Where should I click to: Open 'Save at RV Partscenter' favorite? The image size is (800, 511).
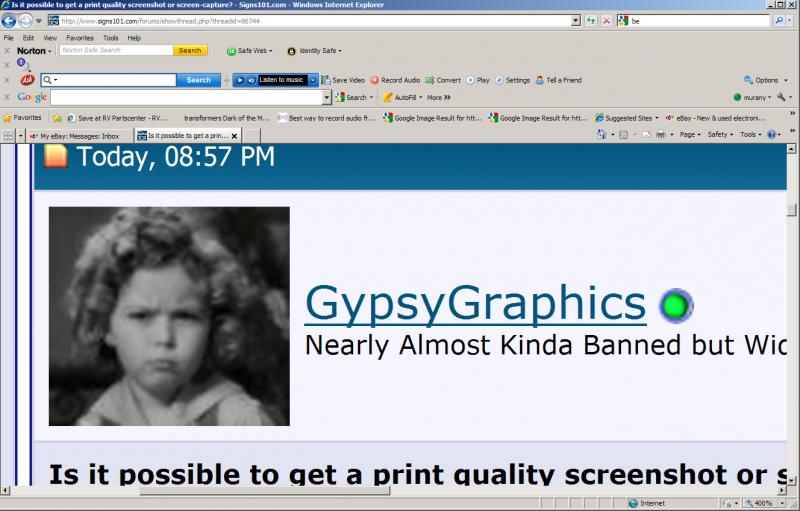point(117,118)
